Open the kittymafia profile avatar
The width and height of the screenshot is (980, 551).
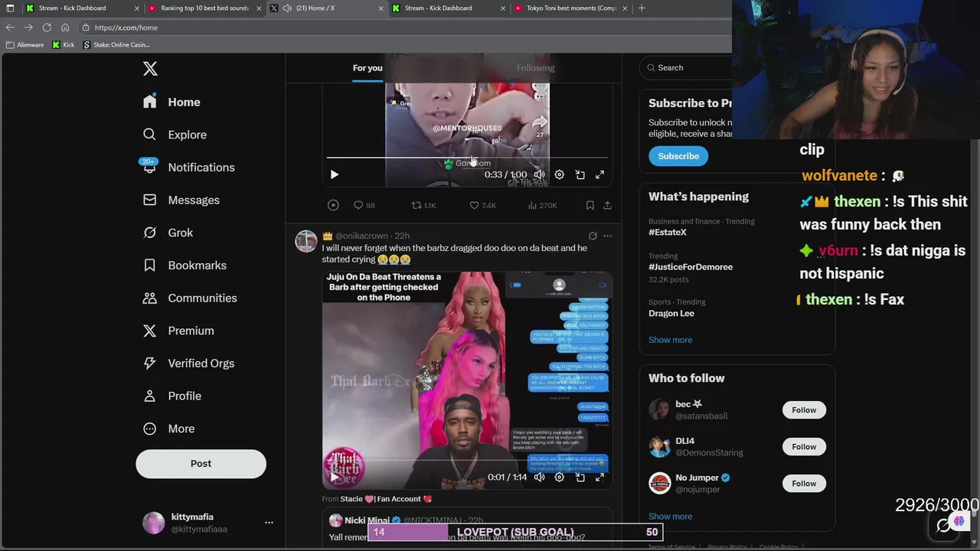(x=153, y=523)
